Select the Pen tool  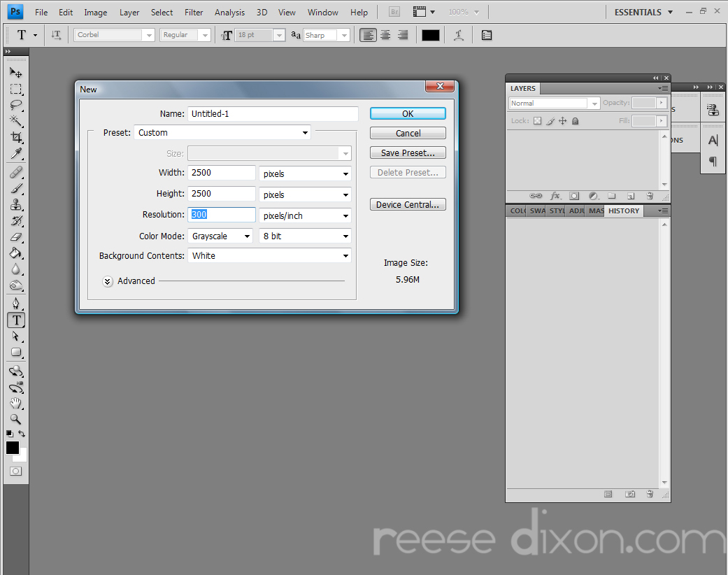pos(16,304)
